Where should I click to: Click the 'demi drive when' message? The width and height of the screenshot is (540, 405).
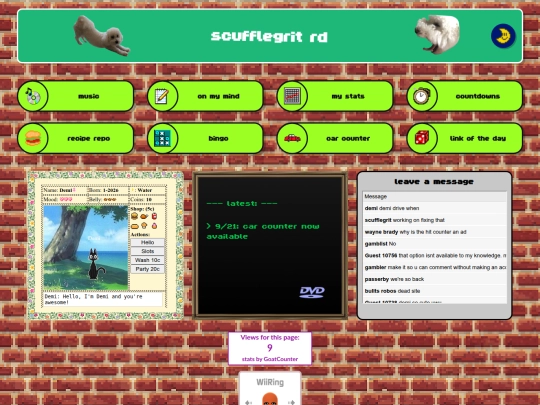[x=435, y=208]
